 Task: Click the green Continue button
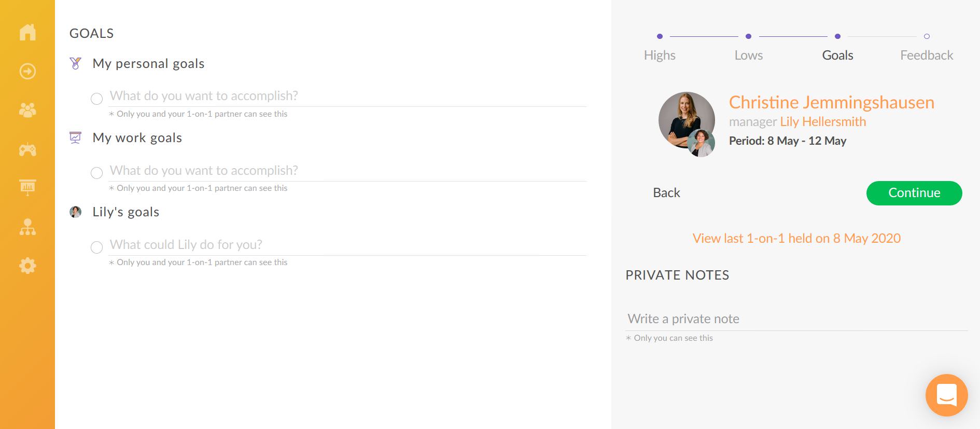pyautogui.click(x=914, y=193)
